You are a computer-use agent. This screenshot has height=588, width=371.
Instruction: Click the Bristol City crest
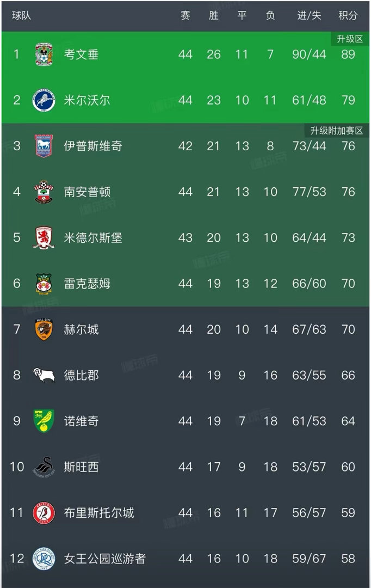point(44,513)
